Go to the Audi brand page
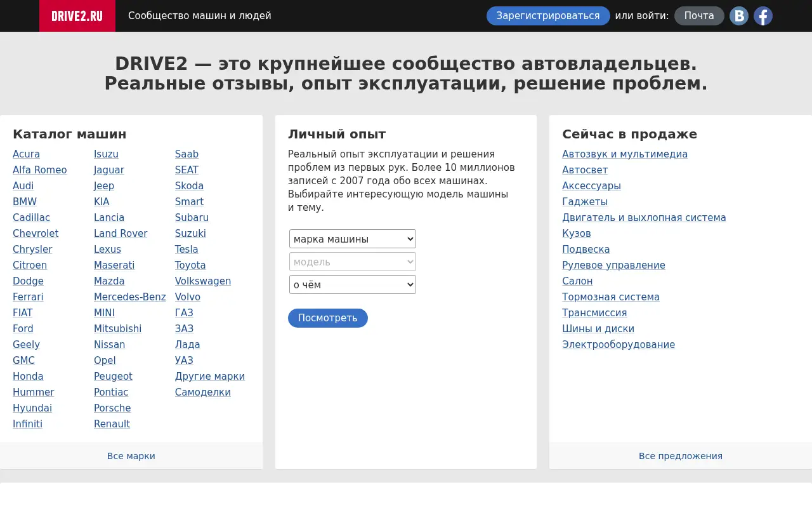This screenshot has height=508, width=812. tap(23, 186)
